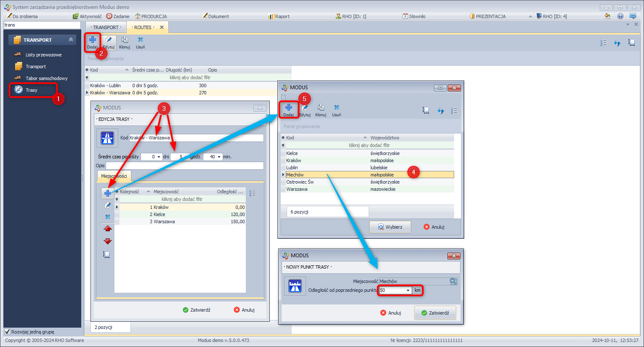Screen dimensions: 644x347
Task: Move route point down with red arrow
Action: click(108, 241)
